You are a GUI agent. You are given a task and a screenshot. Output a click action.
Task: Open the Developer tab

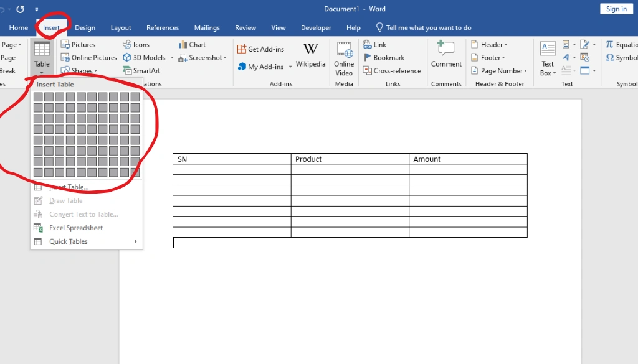[x=316, y=27]
